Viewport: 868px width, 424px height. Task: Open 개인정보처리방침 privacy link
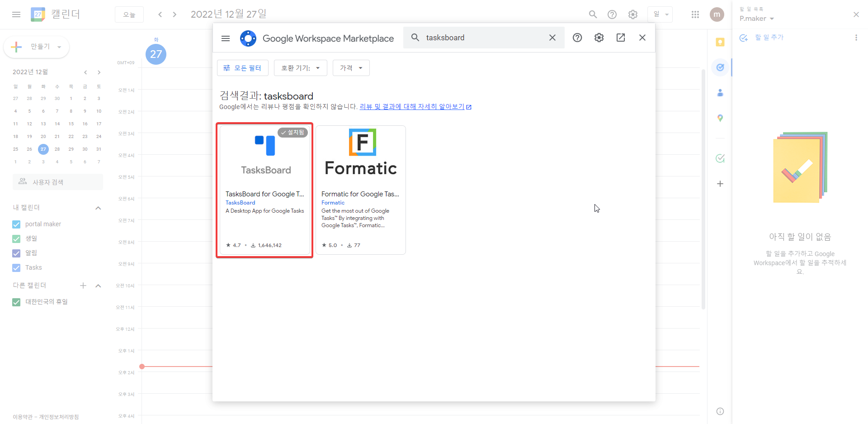[59, 417]
